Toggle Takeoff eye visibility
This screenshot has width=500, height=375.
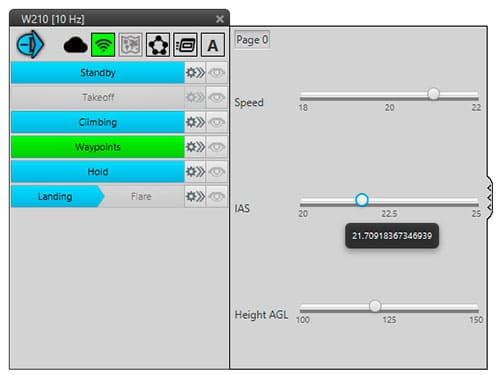pyautogui.click(x=217, y=97)
